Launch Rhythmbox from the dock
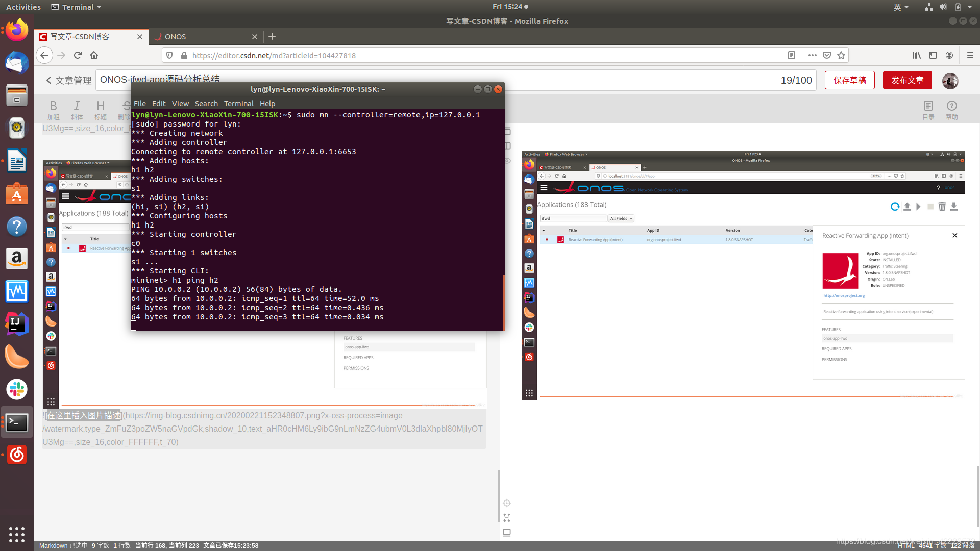 (17, 128)
